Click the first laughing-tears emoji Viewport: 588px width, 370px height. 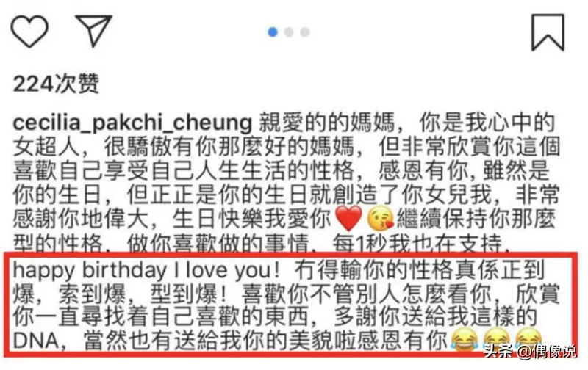(465, 340)
